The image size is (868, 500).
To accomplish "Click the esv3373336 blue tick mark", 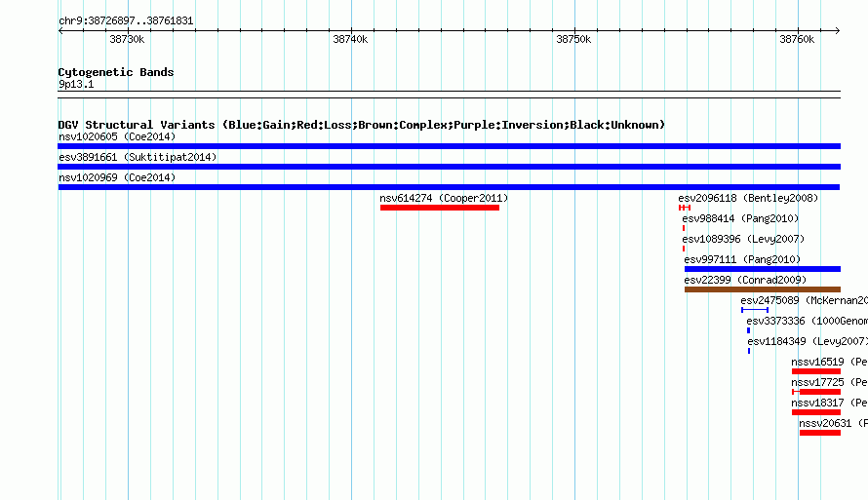I will pos(748,330).
